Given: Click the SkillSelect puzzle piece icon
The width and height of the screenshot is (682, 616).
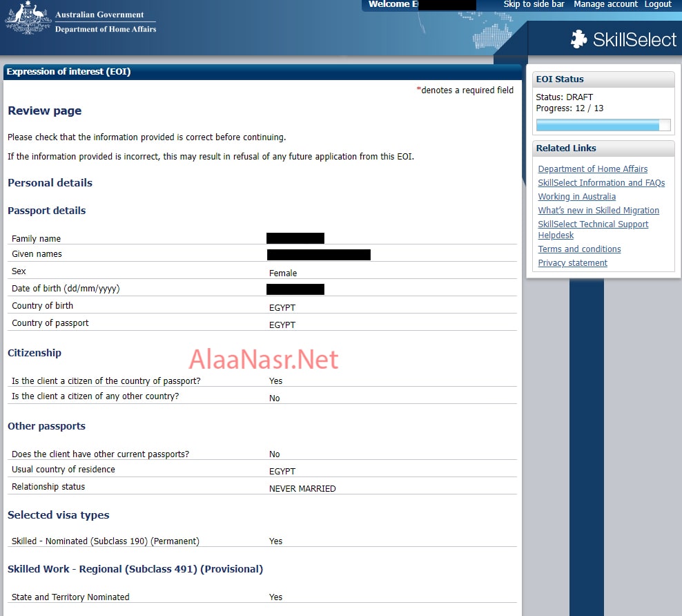Looking at the screenshot, I should [578, 39].
